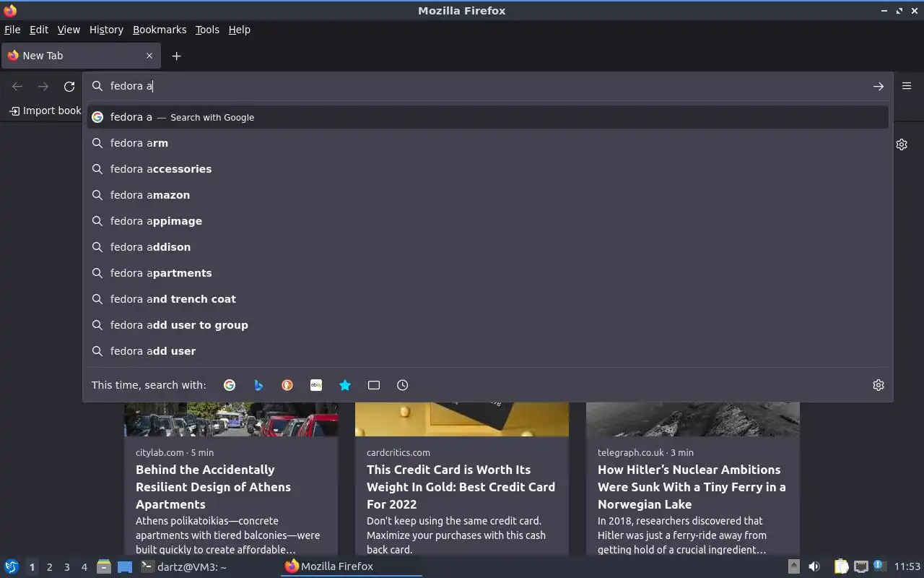The height and width of the screenshot is (578, 924).
Task: Switch to workspace 2 in taskbar
Action: (x=49, y=567)
